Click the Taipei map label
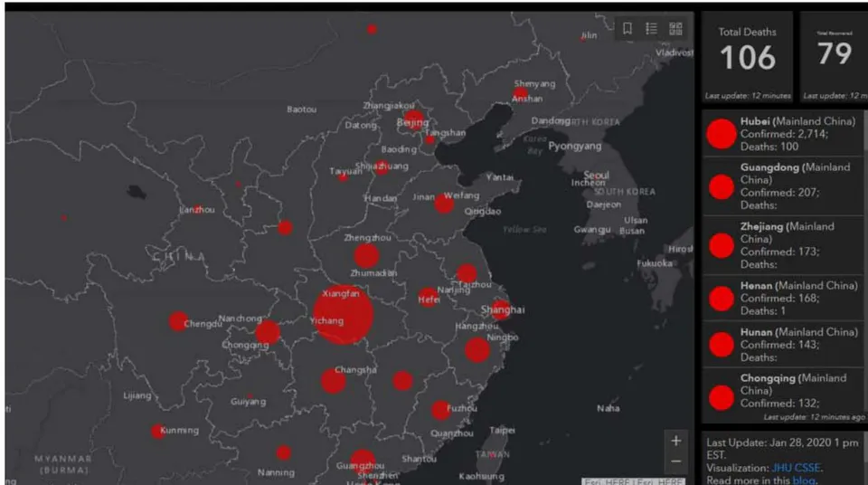The image size is (868, 485). (x=502, y=430)
